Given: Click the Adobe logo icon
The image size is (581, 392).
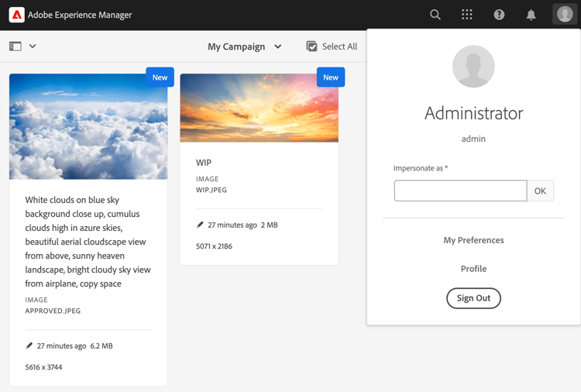Looking at the screenshot, I should point(17,15).
